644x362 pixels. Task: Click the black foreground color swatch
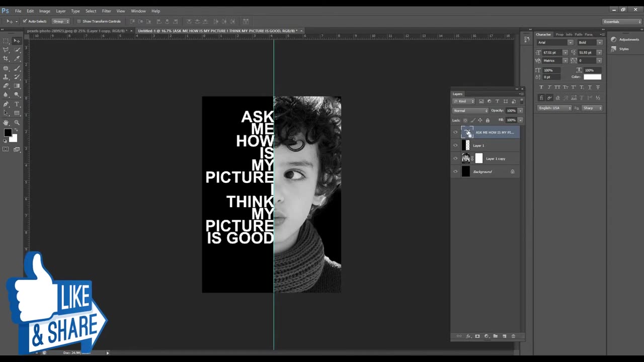[7, 132]
